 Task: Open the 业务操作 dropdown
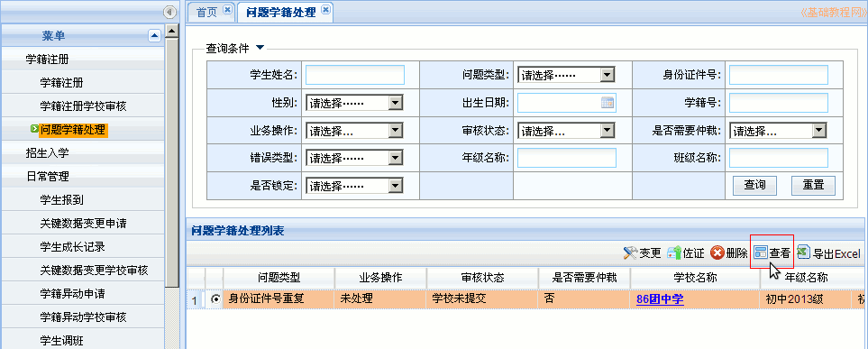pos(354,131)
